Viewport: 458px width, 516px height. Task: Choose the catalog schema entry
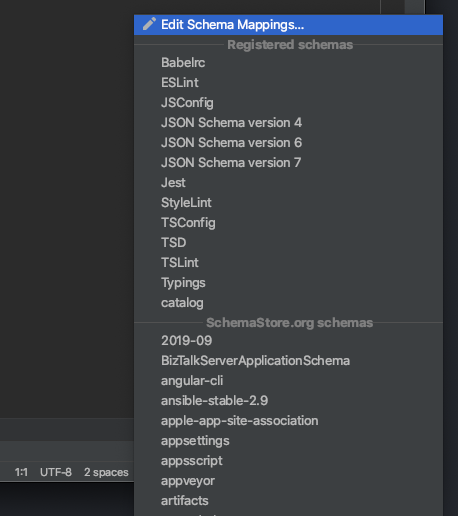click(288, 303)
